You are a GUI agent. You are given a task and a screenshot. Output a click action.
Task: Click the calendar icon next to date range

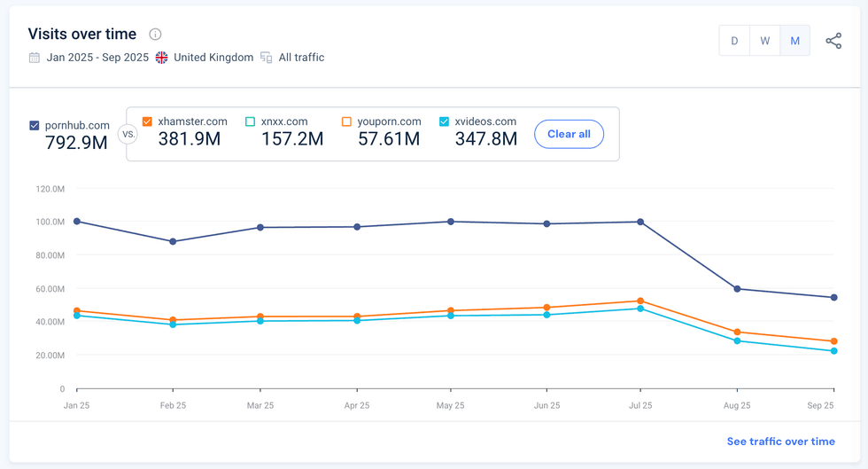click(x=35, y=58)
